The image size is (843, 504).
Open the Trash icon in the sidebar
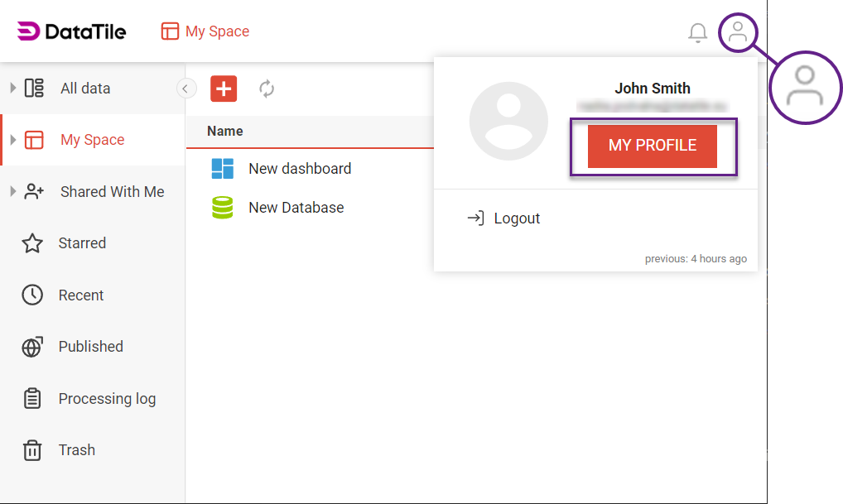pos(33,449)
